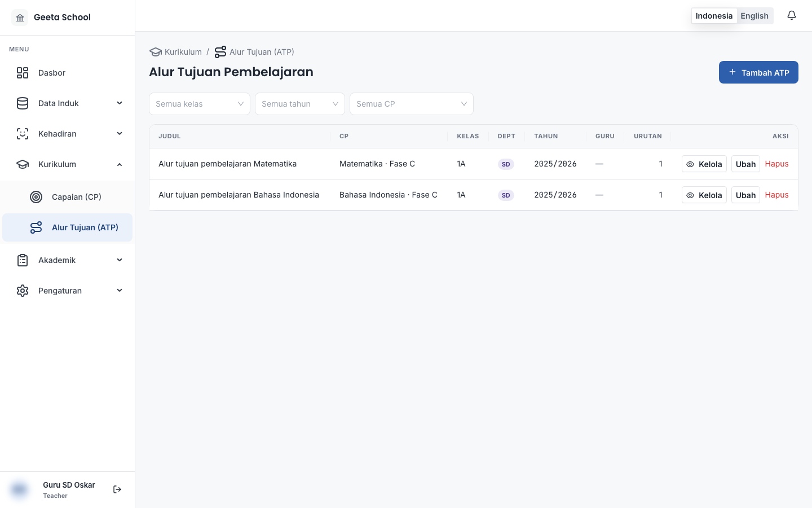
Task: Click the Capaian (CP) target icon
Action: point(36,197)
